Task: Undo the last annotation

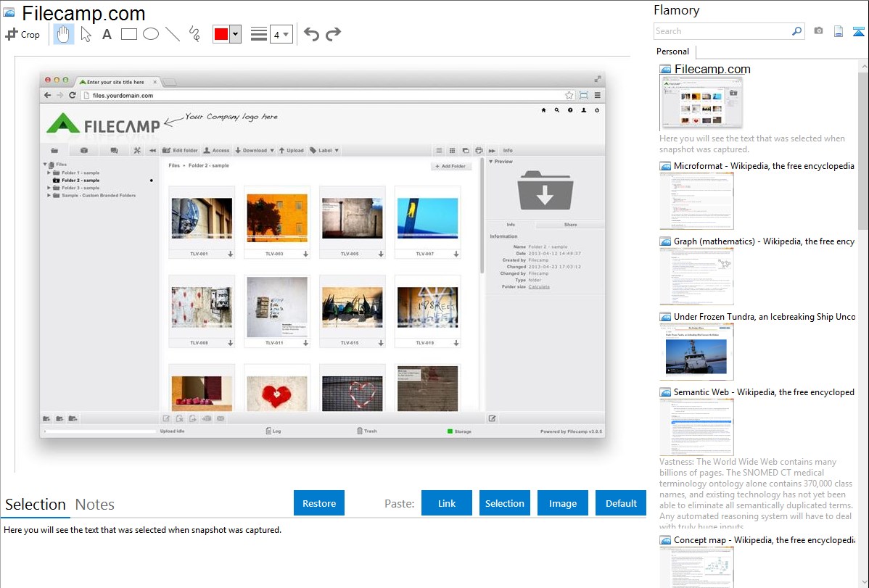Action: coord(311,34)
